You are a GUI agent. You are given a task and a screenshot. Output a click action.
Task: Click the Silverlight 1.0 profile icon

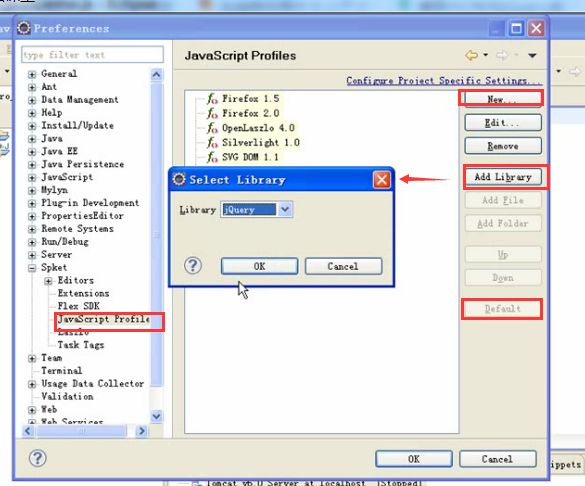pyautogui.click(x=212, y=143)
